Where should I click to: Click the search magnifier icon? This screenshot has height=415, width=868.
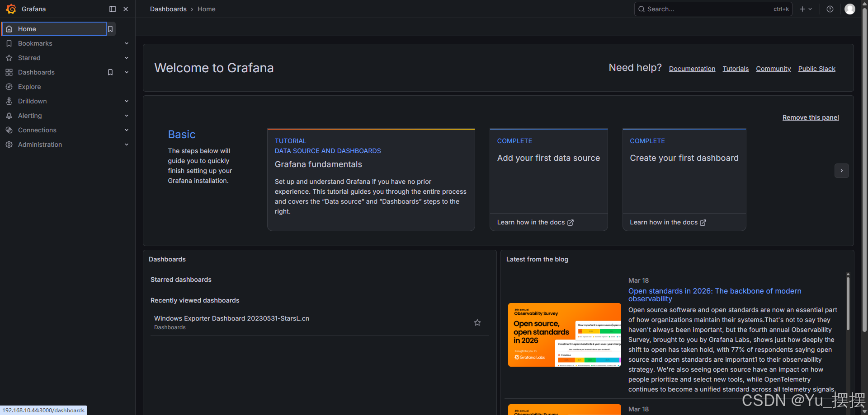point(642,9)
